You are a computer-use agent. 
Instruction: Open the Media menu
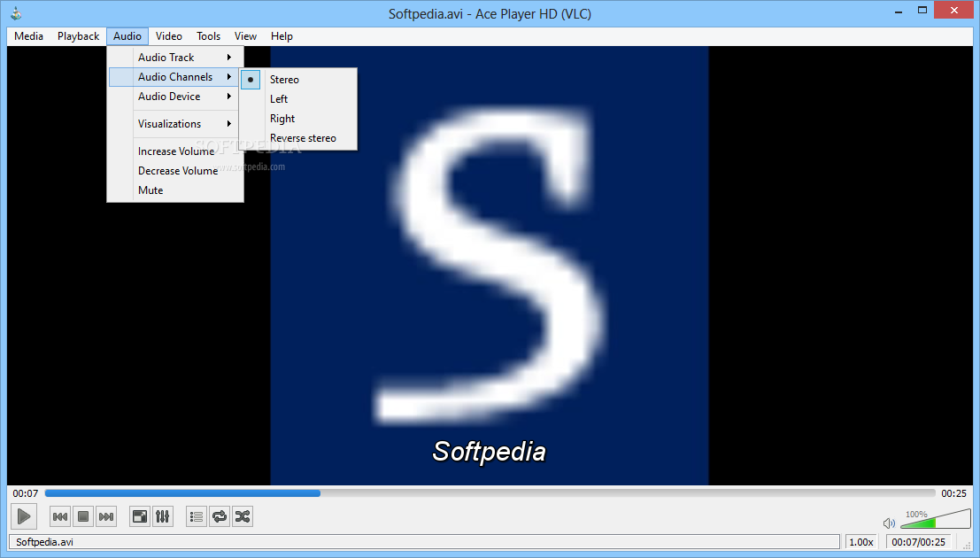pyautogui.click(x=28, y=36)
